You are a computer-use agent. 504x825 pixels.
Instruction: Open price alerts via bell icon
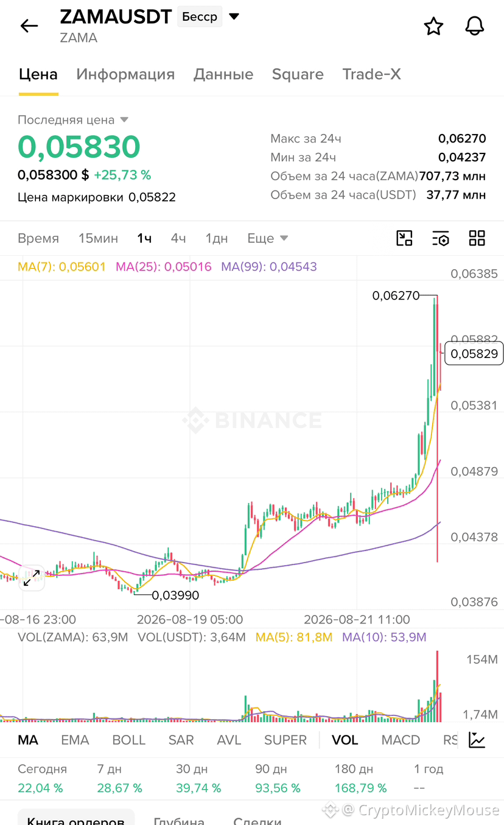click(x=474, y=26)
